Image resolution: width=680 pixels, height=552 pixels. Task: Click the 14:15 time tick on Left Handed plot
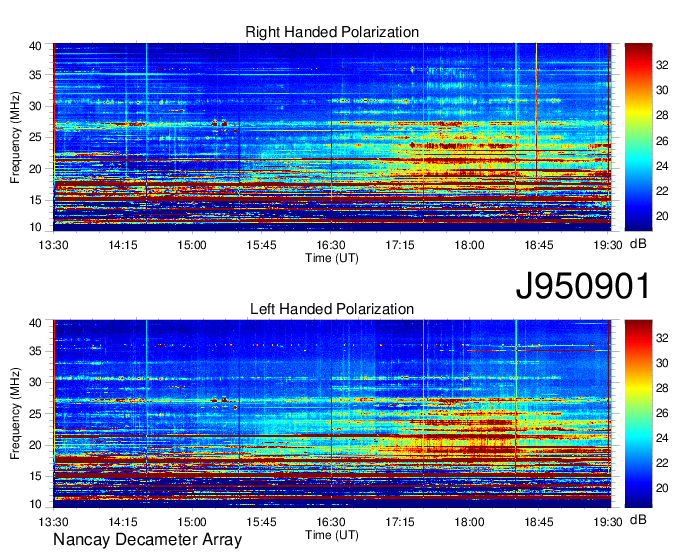[123, 522]
